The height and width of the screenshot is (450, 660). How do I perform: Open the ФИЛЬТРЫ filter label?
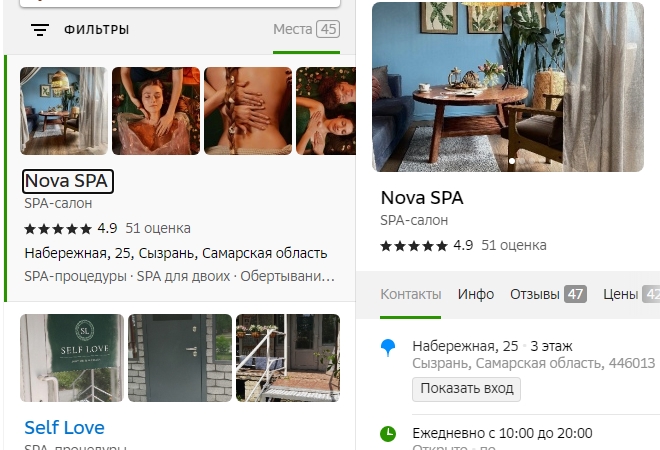[97, 29]
